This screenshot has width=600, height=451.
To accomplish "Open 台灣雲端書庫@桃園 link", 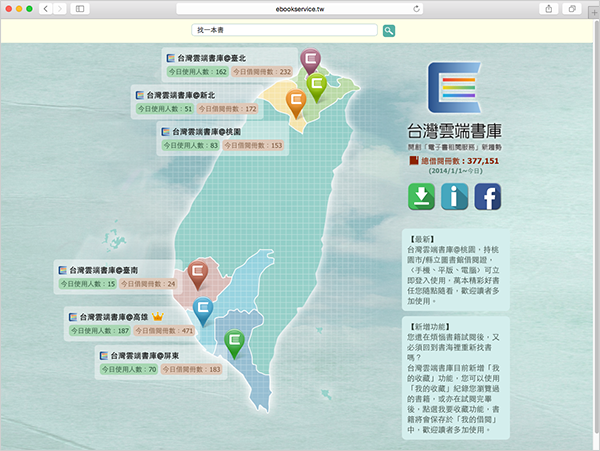I will pos(206,132).
